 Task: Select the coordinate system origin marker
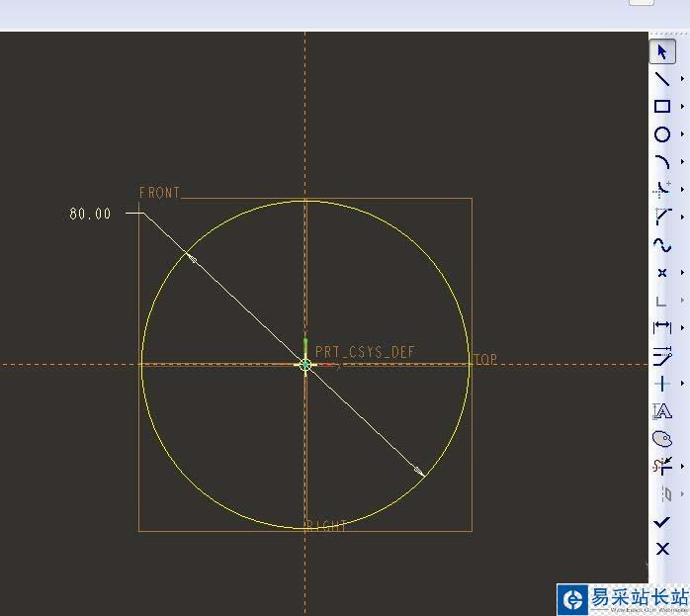(304, 364)
